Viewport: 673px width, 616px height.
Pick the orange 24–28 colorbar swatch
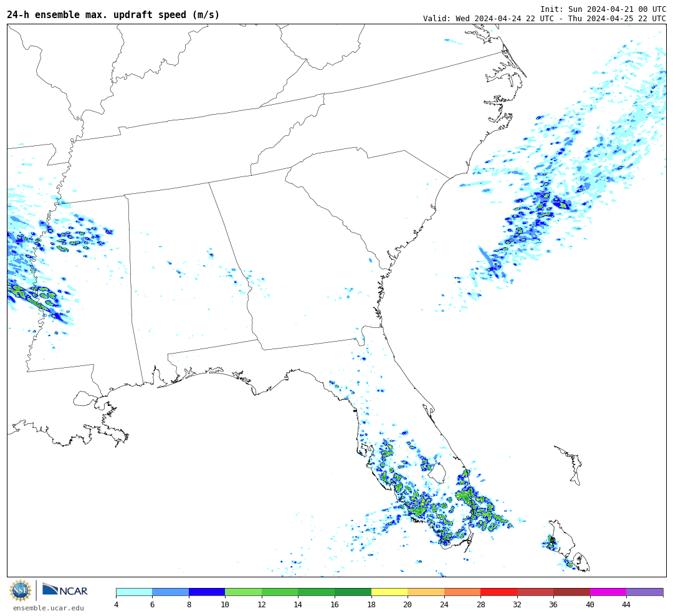pos(462,592)
